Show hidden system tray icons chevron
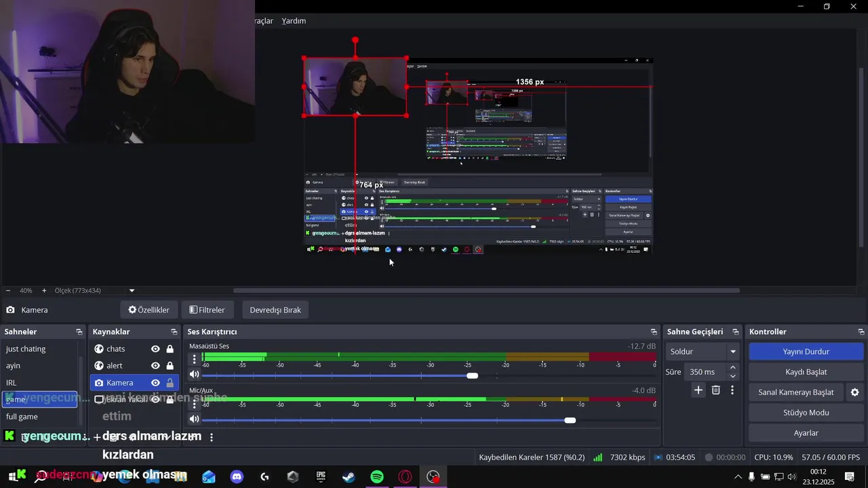The width and height of the screenshot is (868, 488). pyautogui.click(x=738, y=476)
